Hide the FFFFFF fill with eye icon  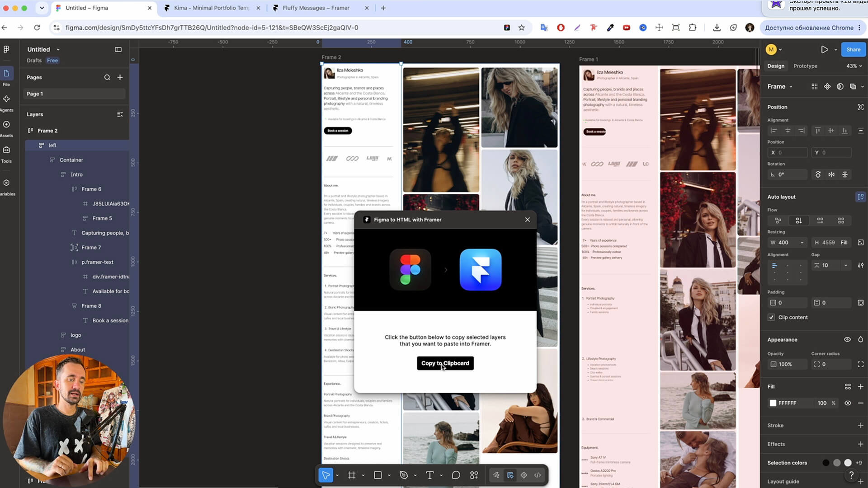(x=848, y=403)
